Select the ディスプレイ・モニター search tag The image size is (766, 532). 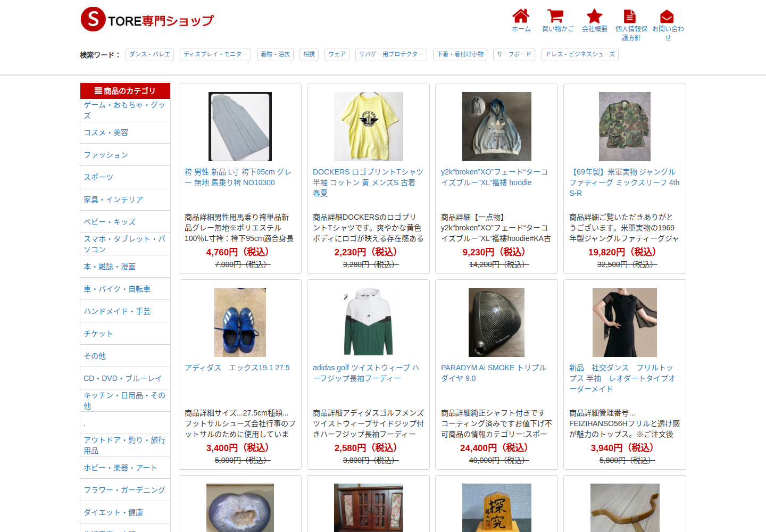pyautogui.click(x=215, y=54)
